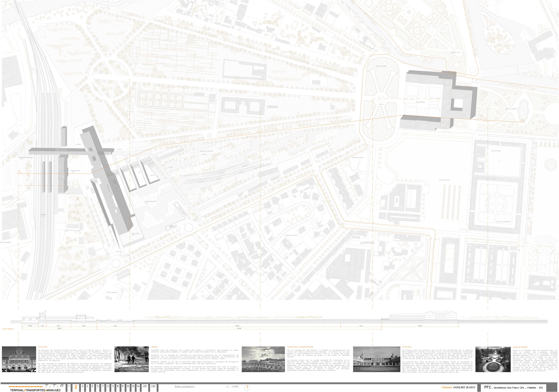Click the 'Acceso autobuses' rotated label
Image resolution: width=559 pixels, height=392 pixels.
point(182,211)
